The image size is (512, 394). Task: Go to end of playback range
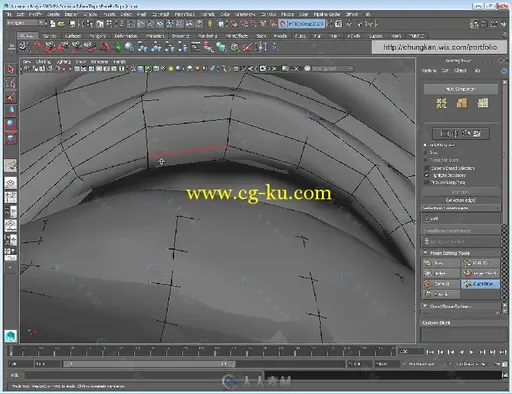(x=503, y=352)
